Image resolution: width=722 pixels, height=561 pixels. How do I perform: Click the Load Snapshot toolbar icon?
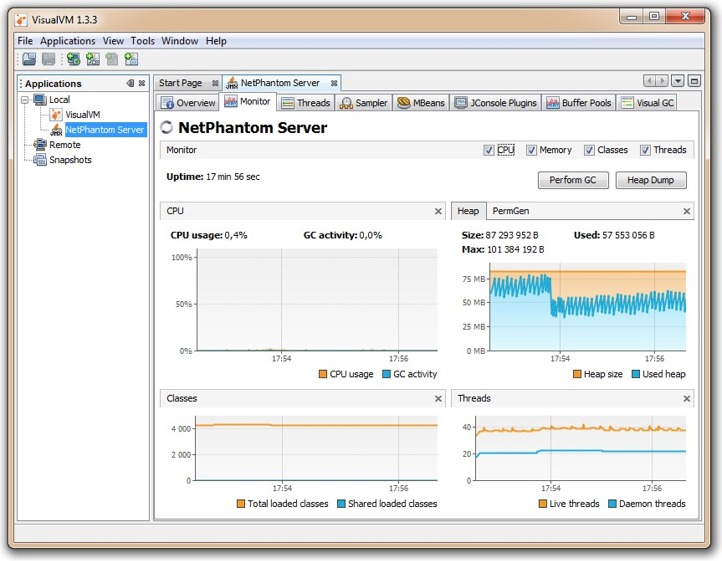29,59
